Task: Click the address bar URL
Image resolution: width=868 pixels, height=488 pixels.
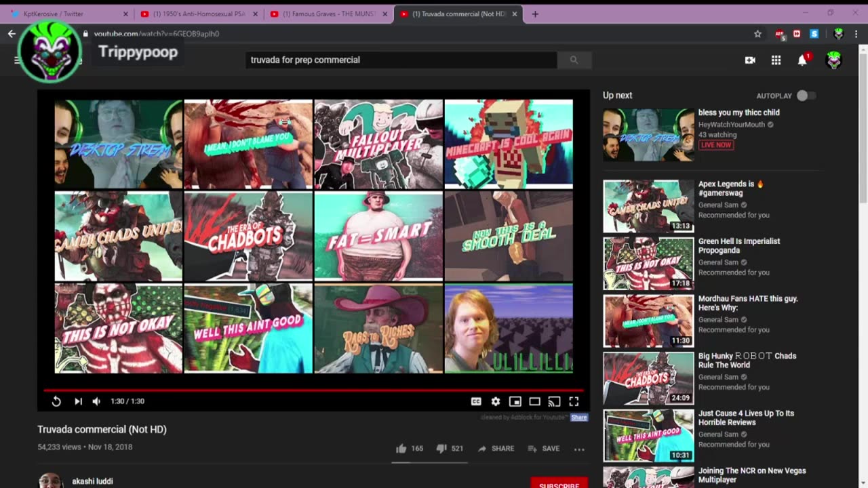Action: pyautogui.click(x=157, y=33)
